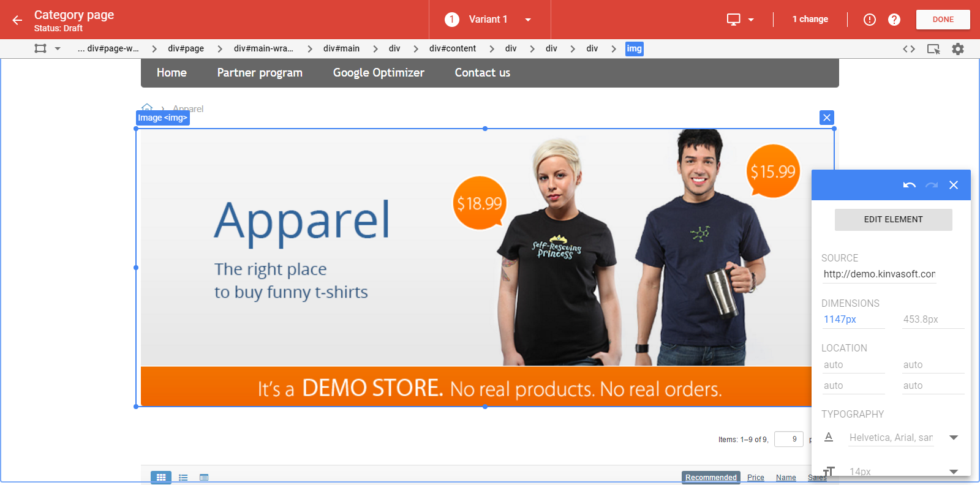Open the diagnostics exclamation icon

pyautogui.click(x=869, y=20)
